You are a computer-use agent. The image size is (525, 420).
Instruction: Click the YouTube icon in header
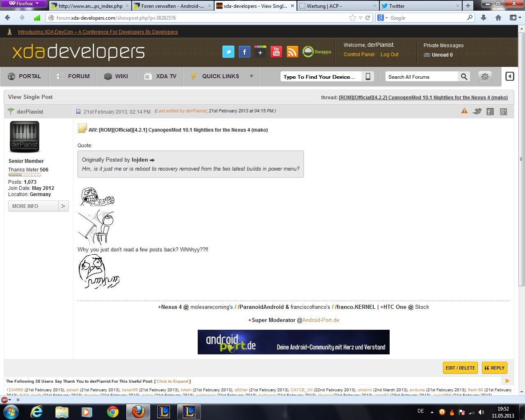click(276, 52)
